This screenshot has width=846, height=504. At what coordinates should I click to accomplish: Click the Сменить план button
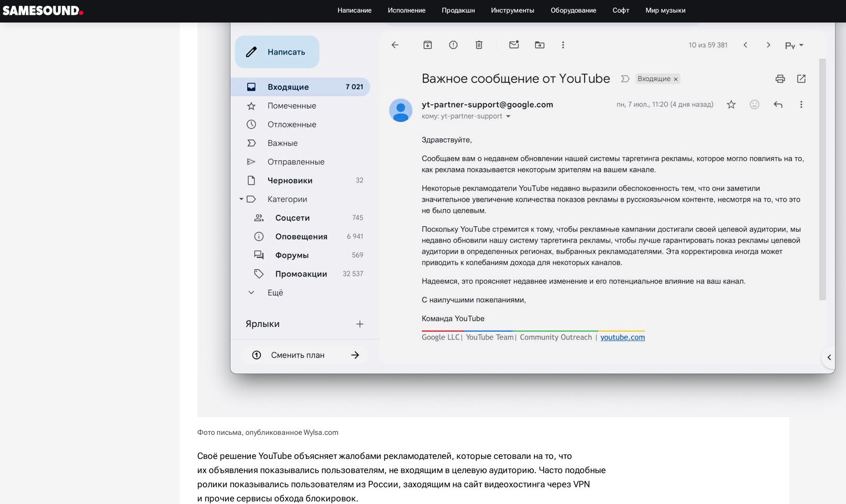click(305, 355)
